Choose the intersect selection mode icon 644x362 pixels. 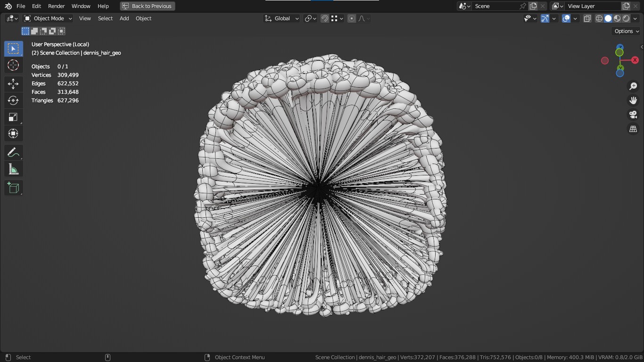(61, 31)
